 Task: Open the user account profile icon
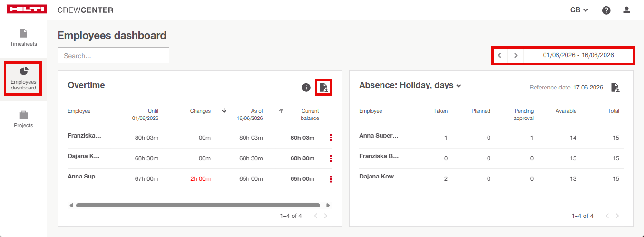pos(626,10)
